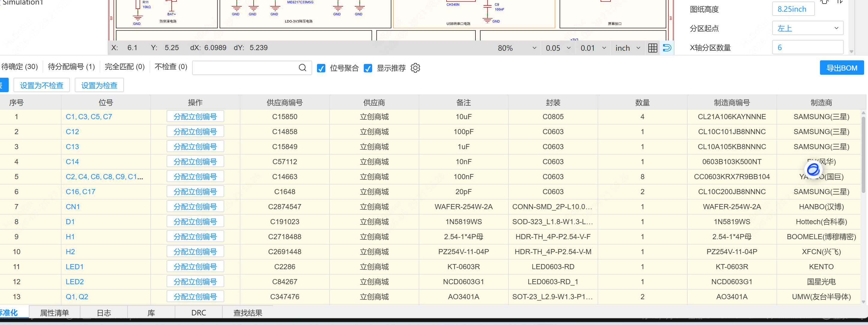The image size is (868, 325).
Task: Switch to 待分配编号 (1) tab
Action: point(71,67)
